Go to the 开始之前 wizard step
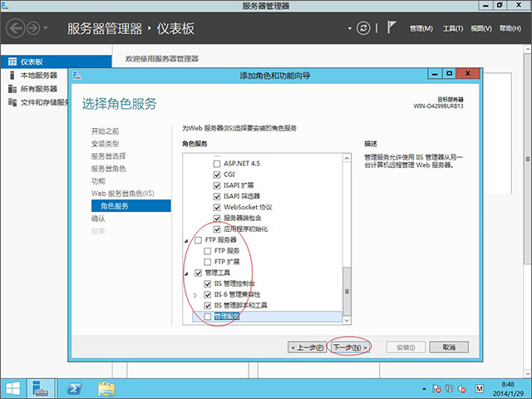This screenshot has width=532, height=399. [x=106, y=131]
